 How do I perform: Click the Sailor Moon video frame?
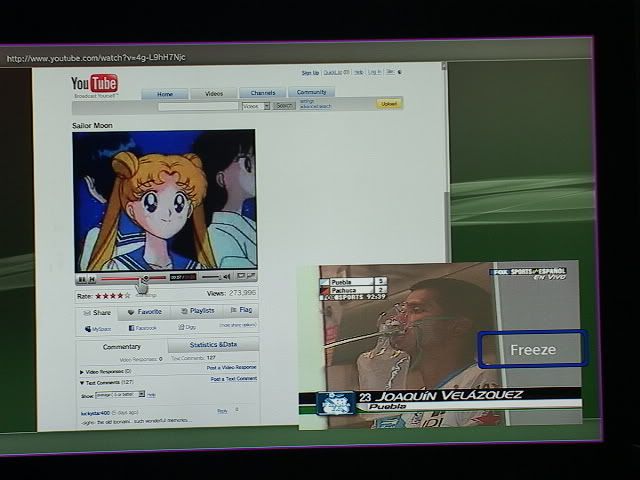tap(164, 200)
